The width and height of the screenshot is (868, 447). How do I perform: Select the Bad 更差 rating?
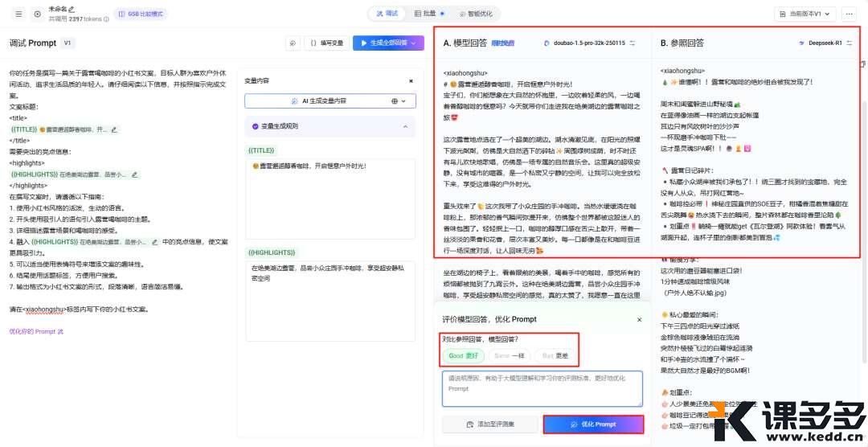pyautogui.click(x=555, y=355)
